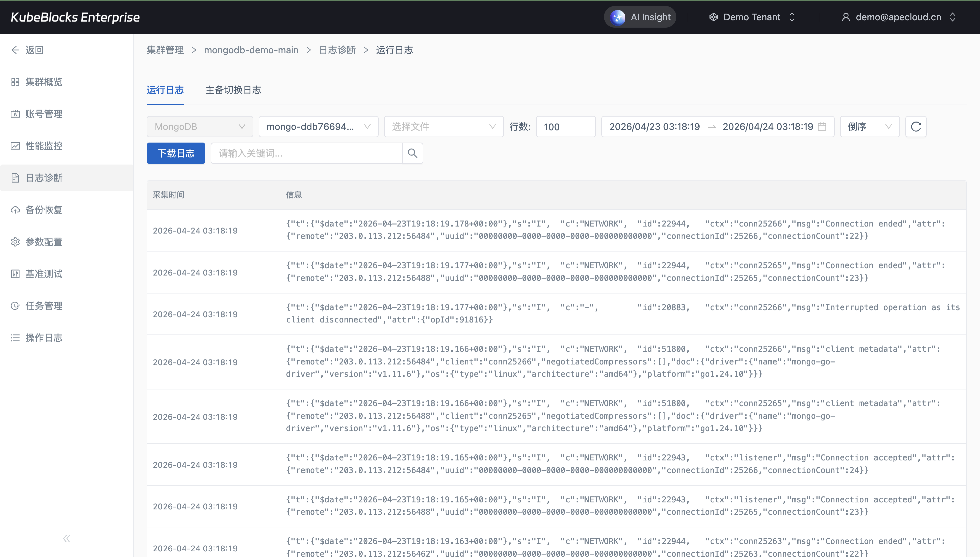Viewport: 980px width, 557px height.
Task: Open the demo@apecloud.cn account menu
Action: pos(898,17)
